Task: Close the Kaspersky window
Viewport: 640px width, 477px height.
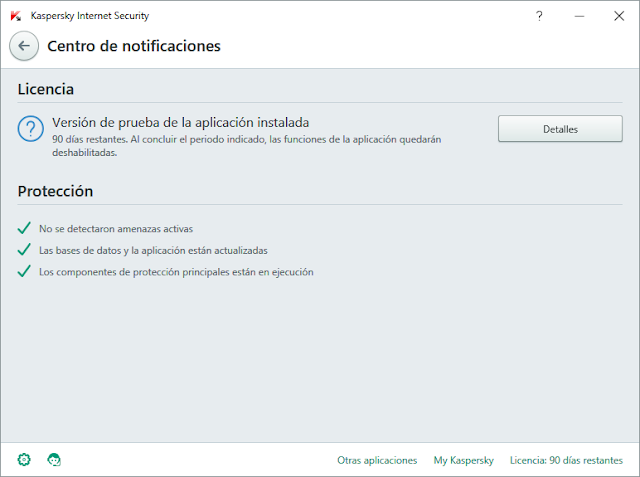Action: pyautogui.click(x=619, y=16)
